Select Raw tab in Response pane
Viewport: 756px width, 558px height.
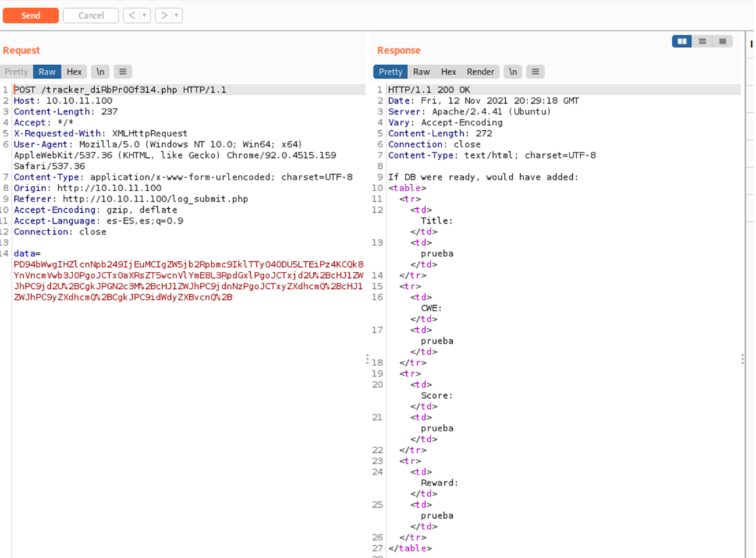[421, 72]
